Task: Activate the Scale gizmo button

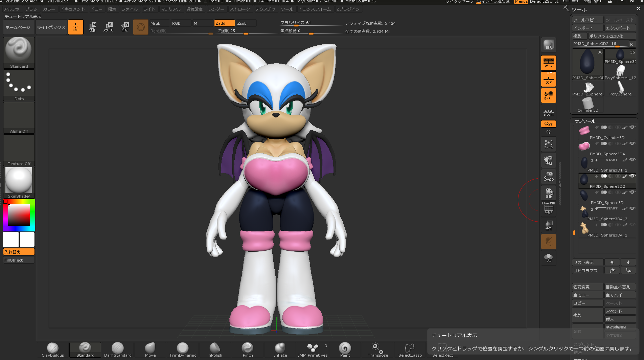Action: (108, 27)
